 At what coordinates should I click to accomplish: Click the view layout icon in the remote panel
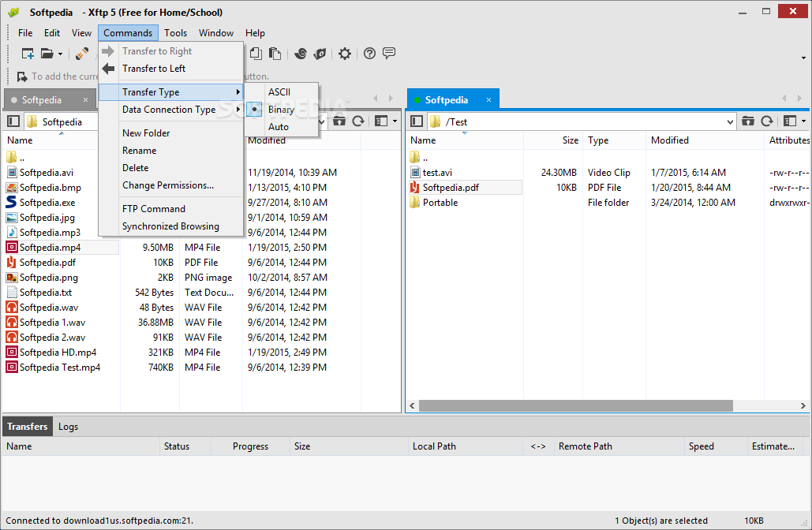coord(790,121)
